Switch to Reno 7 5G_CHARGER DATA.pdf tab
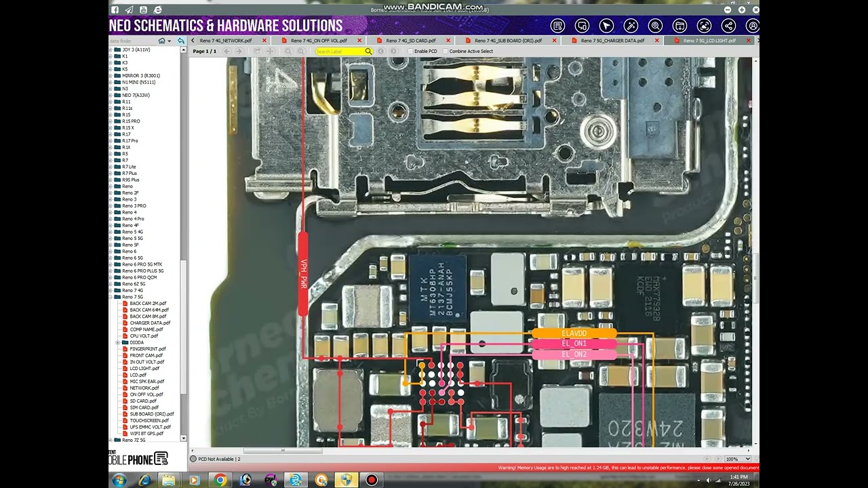The image size is (868, 488). click(613, 41)
